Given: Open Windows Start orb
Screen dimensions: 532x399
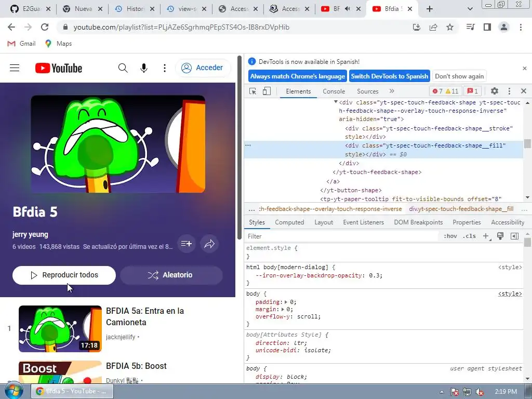Looking at the screenshot, I should (x=14, y=391).
